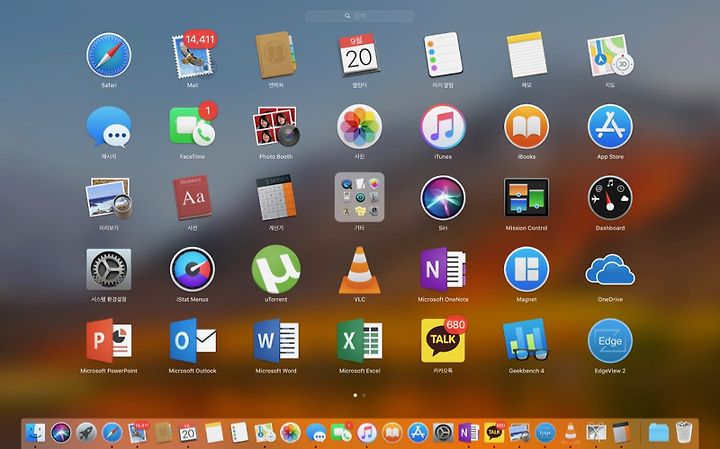Open the Contacts address book in Launchpad grid
Screen dimensions: 720x449
pos(276,55)
